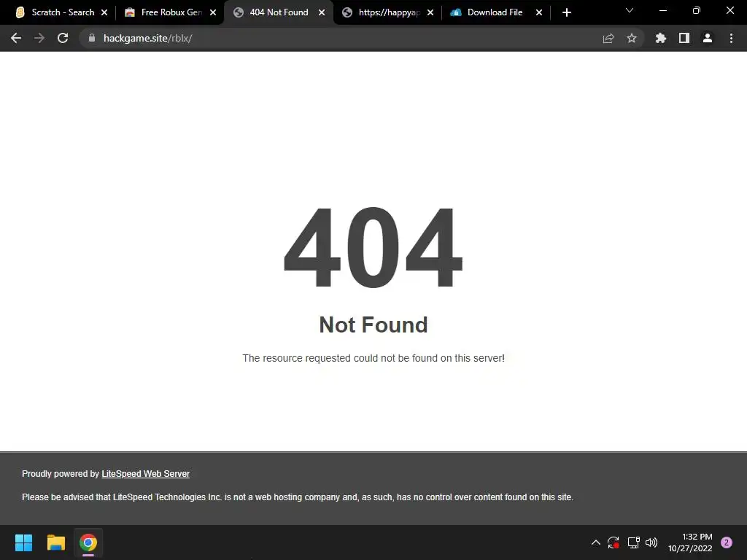Open a new tab with plus button
This screenshot has height=560, width=747.
(x=566, y=12)
